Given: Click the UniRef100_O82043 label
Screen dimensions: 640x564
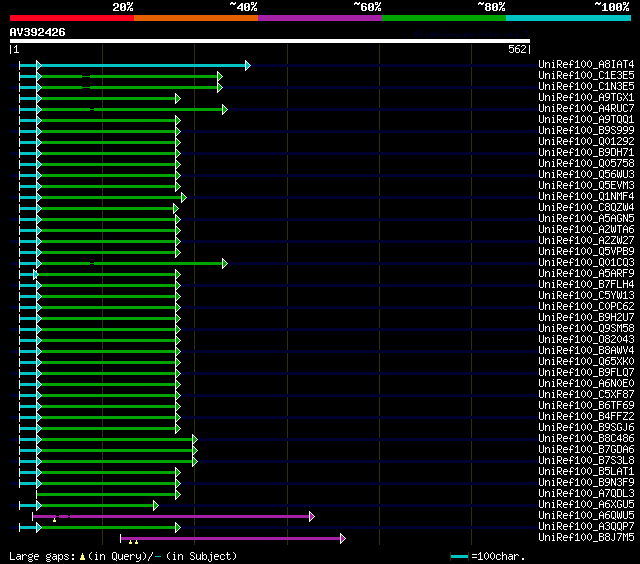Looking at the screenshot, I should pos(586,340).
